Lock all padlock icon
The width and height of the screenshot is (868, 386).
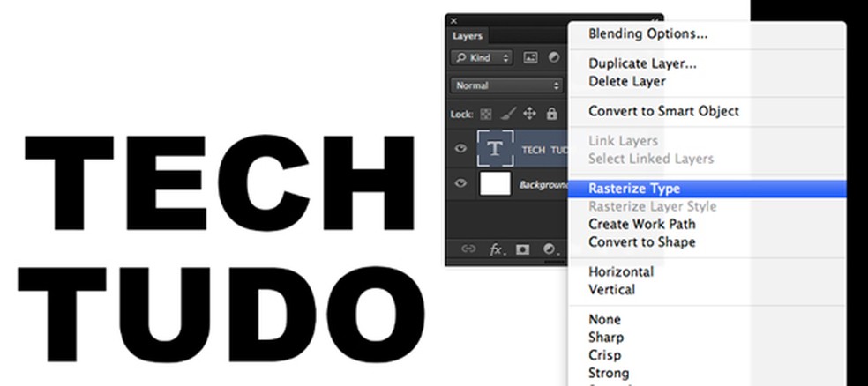(551, 114)
